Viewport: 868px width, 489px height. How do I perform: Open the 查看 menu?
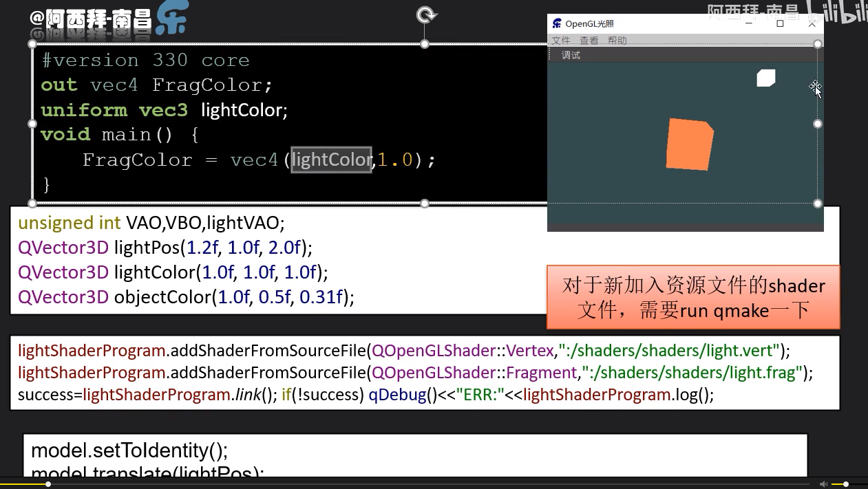pyautogui.click(x=589, y=40)
